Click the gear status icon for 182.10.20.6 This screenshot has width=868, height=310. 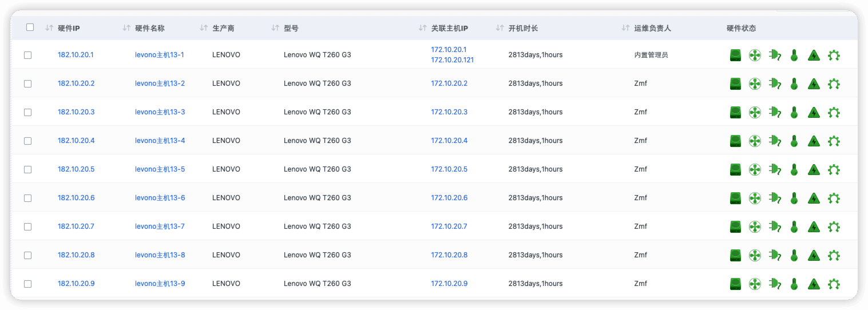coord(834,198)
